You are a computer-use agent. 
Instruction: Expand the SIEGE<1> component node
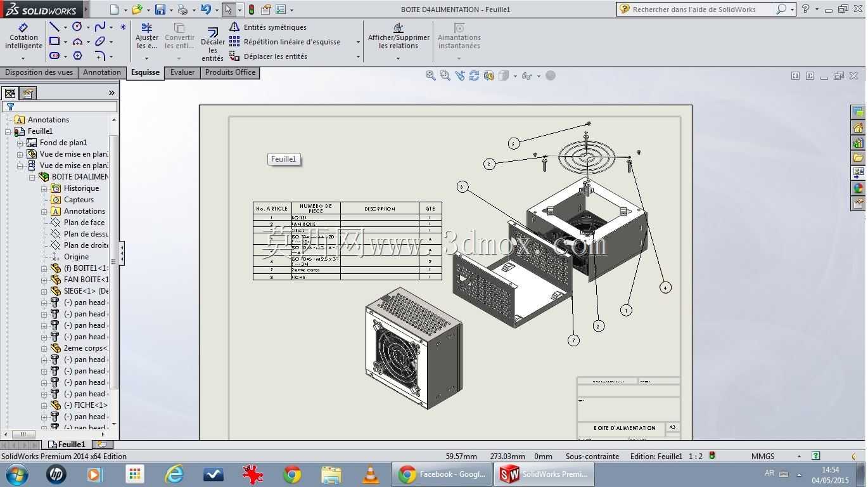point(44,291)
